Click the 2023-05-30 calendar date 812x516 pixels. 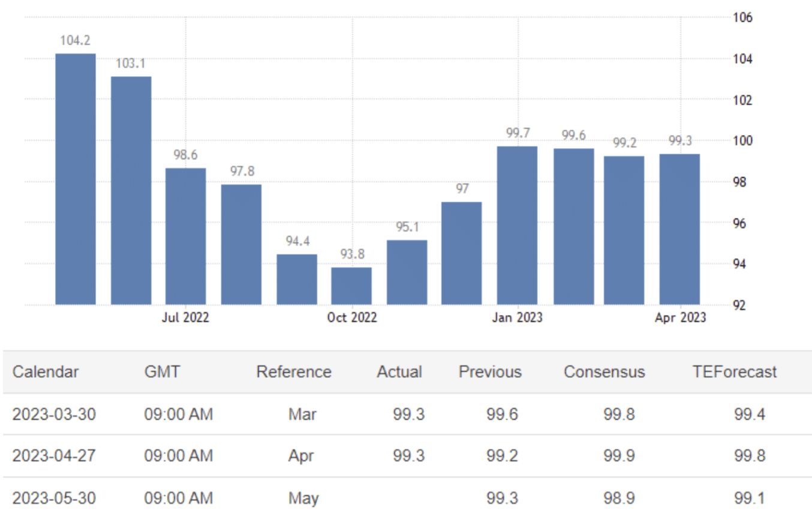54,499
